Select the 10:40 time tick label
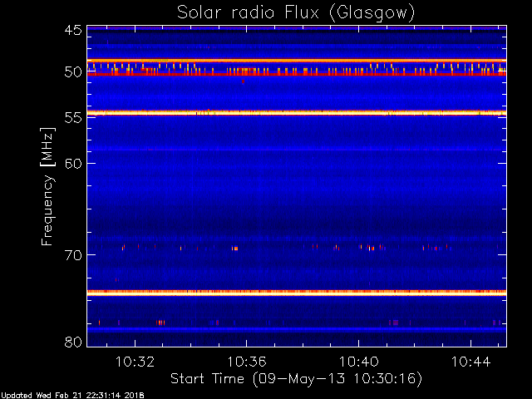 click(x=359, y=362)
